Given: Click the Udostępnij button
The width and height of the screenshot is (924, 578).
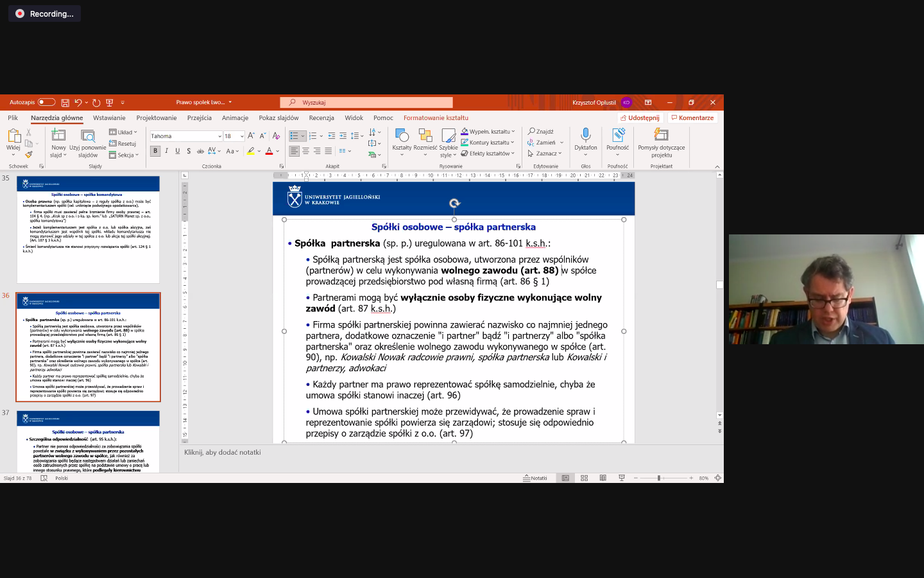Looking at the screenshot, I should point(640,118).
